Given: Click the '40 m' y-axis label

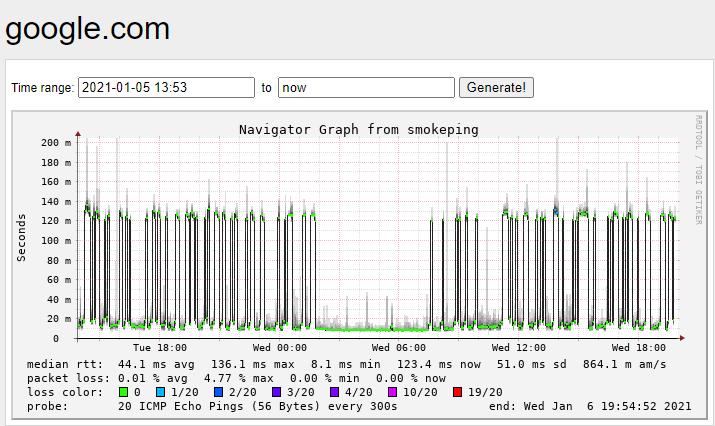Looking at the screenshot, I should (x=59, y=299).
